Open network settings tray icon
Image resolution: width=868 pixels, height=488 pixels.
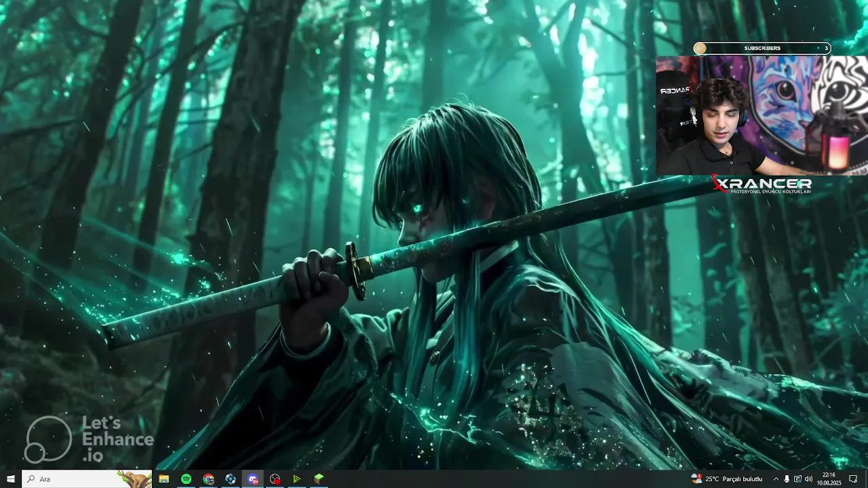tap(797, 479)
